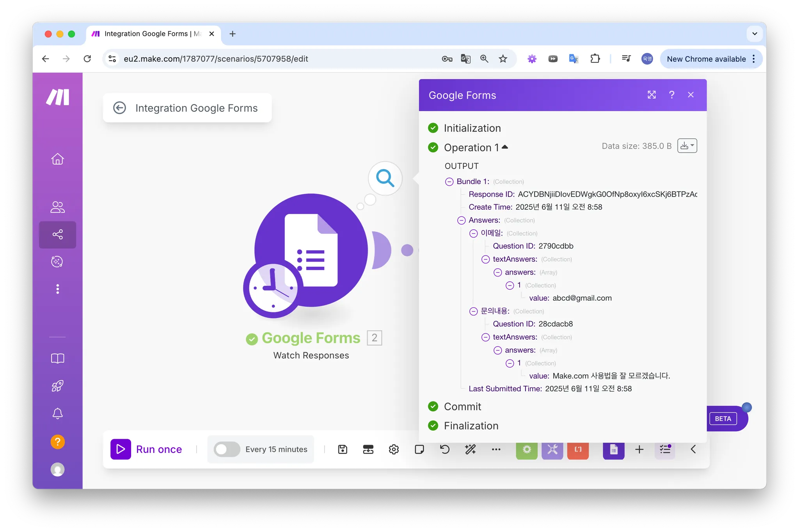Open the What's new rocket icon
Viewport: 799px width, 532px height.
tap(57, 386)
